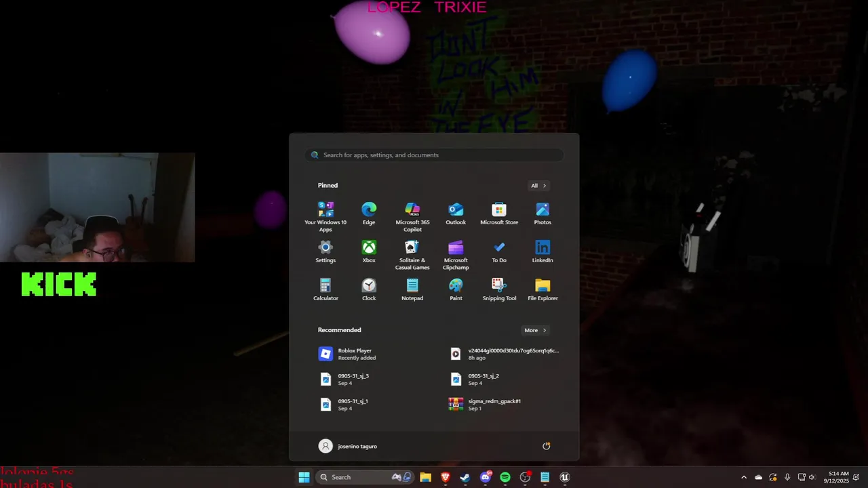
Task: Click headset icon in taskbar search
Action: click(x=406, y=477)
